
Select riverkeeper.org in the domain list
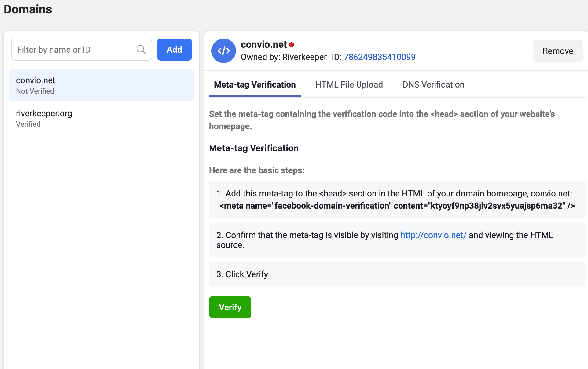click(x=101, y=118)
